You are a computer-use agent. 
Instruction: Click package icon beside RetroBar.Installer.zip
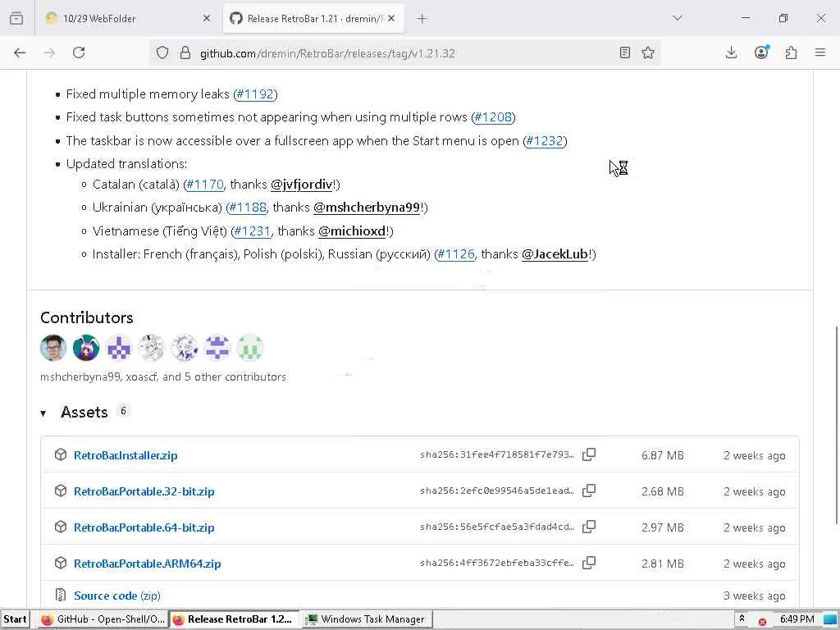[61, 454]
